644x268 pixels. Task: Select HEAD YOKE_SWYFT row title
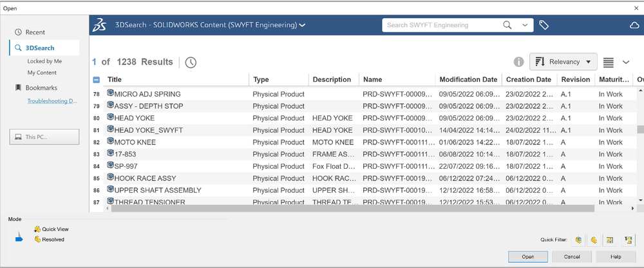149,130
